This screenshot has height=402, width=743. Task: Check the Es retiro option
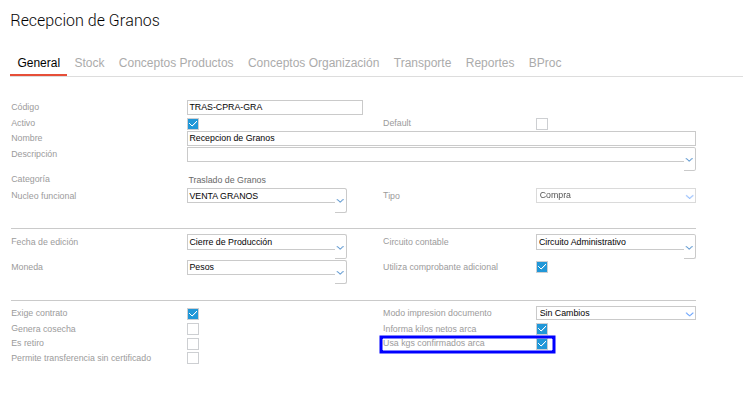tap(193, 344)
